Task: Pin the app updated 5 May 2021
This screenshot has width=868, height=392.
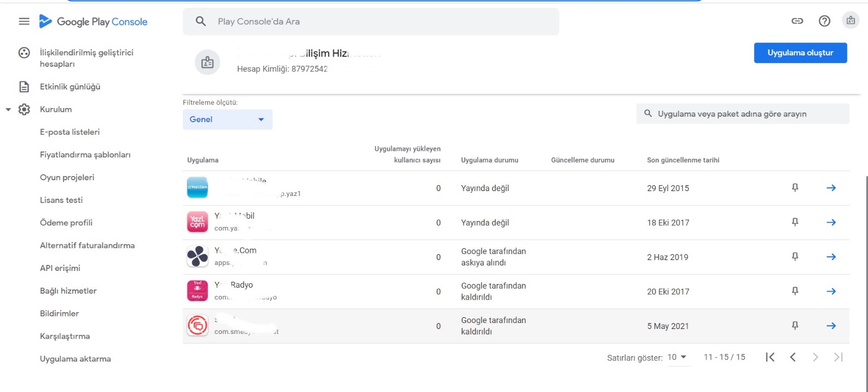Action: (795, 326)
